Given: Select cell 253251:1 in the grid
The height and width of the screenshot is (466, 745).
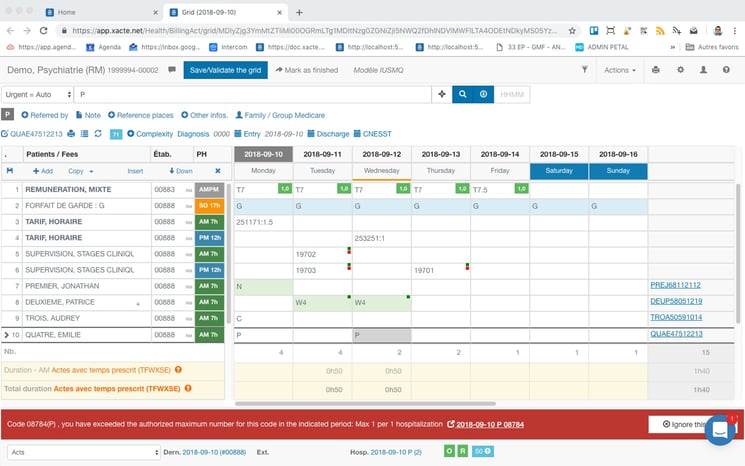Looking at the screenshot, I should 382,238.
